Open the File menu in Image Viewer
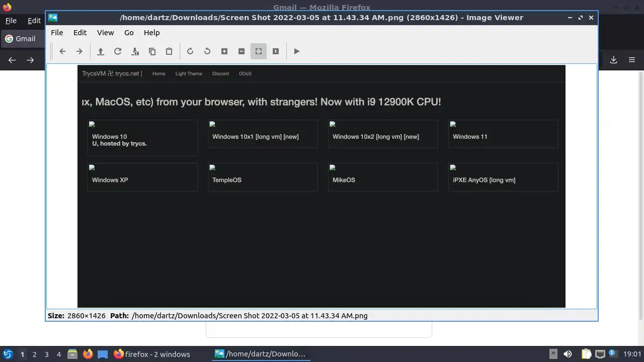 (x=57, y=33)
